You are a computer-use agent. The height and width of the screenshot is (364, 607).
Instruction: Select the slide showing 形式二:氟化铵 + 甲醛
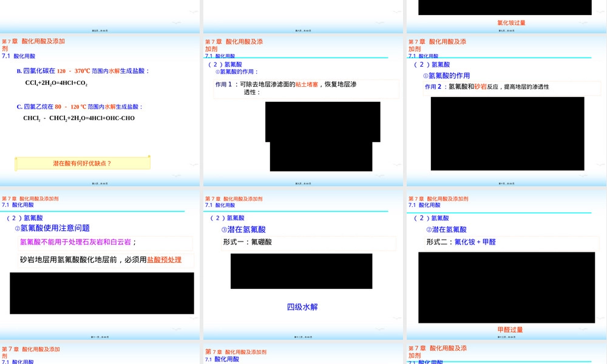pos(507,265)
